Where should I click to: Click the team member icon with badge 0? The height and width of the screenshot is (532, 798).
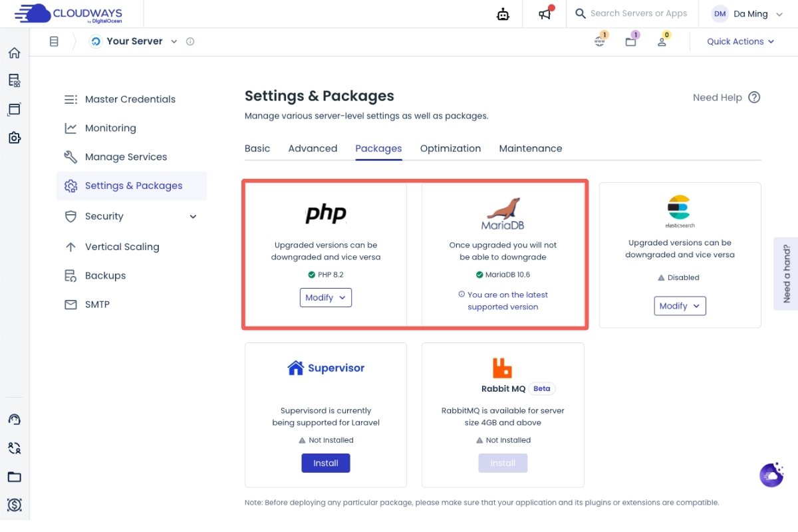(662, 41)
